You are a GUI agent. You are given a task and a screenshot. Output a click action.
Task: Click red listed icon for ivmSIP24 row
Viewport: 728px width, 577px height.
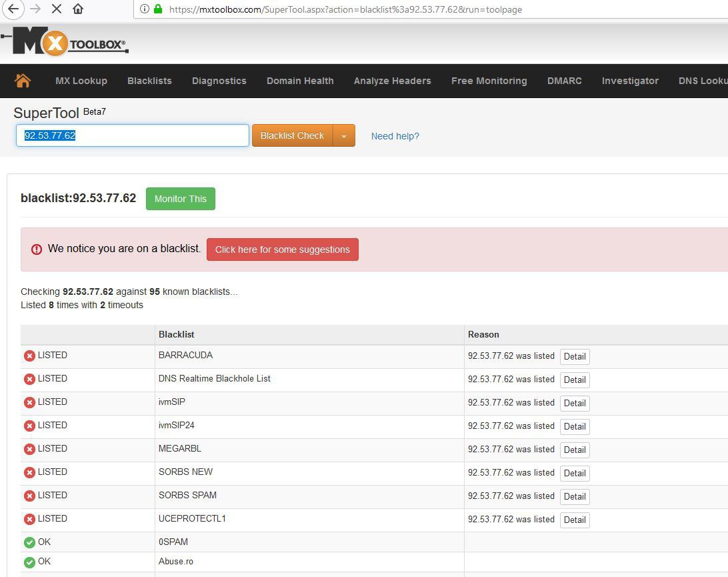29,426
